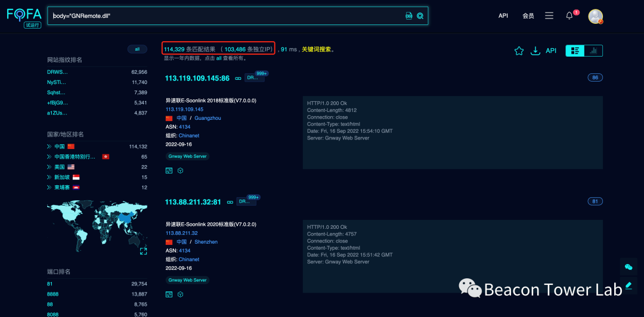Open the API menu in the header
Image resolution: width=644 pixels, height=317 pixels.
(x=503, y=15)
